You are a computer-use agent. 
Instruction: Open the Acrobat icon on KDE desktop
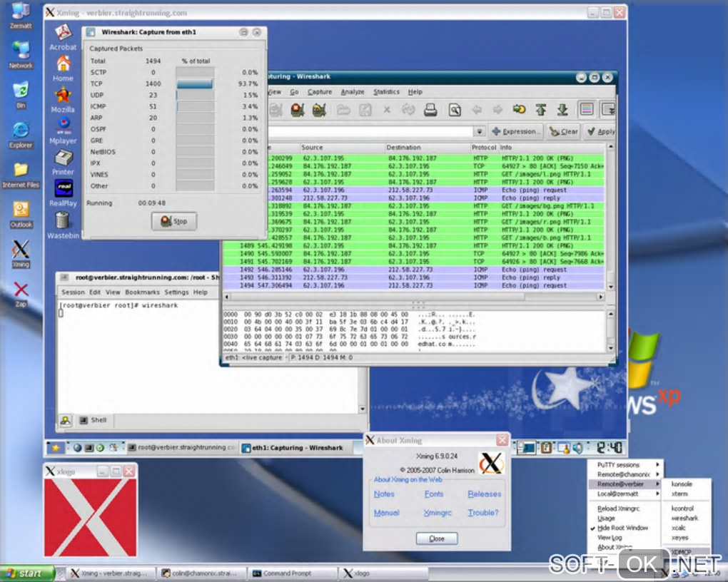click(63, 37)
